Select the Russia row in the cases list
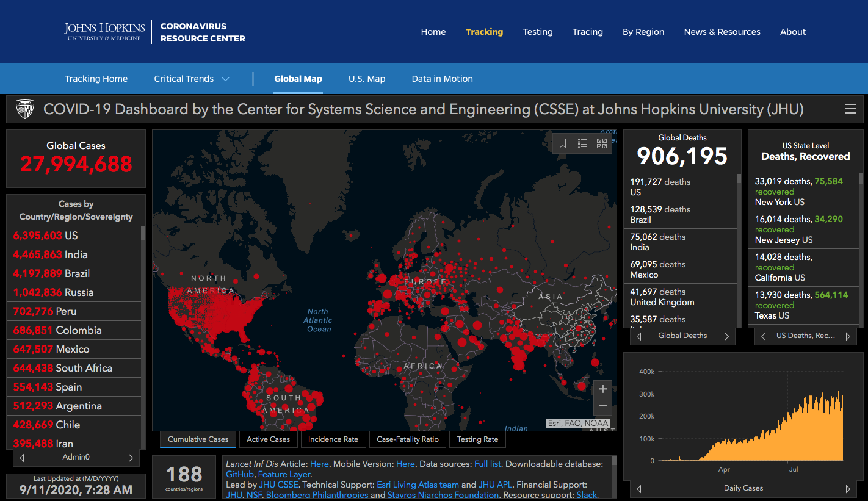Image resolution: width=868 pixels, height=501 pixels. click(73, 292)
